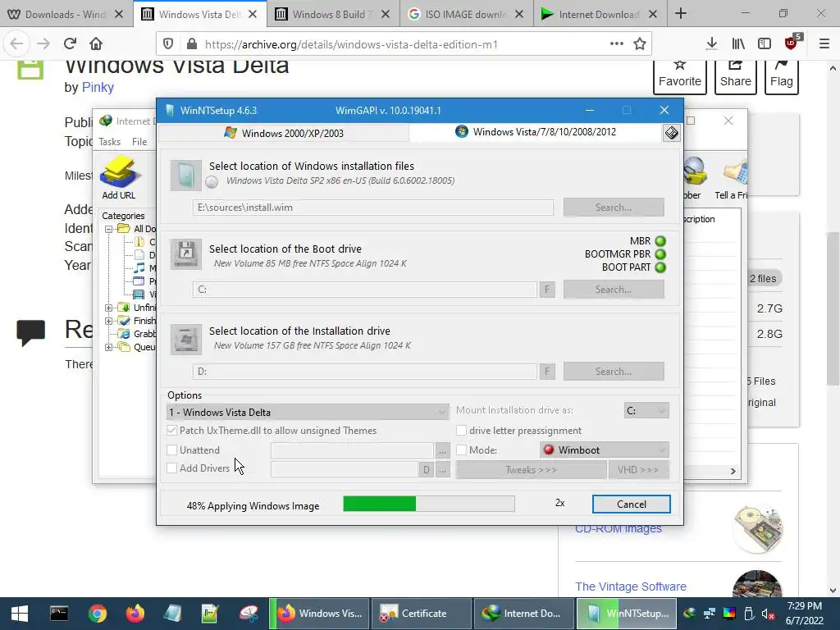Enable the Add Drivers checkbox
Image resolution: width=840 pixels, height=630 pixels.
(172, 468)
